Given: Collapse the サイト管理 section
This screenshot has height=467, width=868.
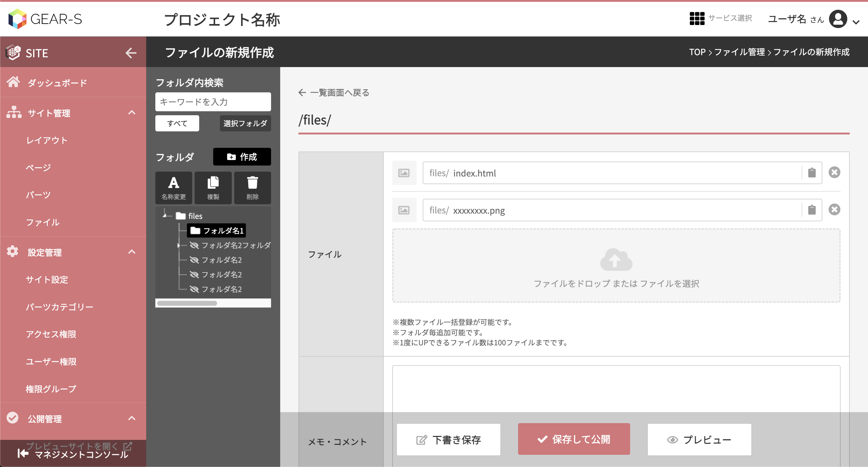Looking at the screenshot, I should point(132,112).
